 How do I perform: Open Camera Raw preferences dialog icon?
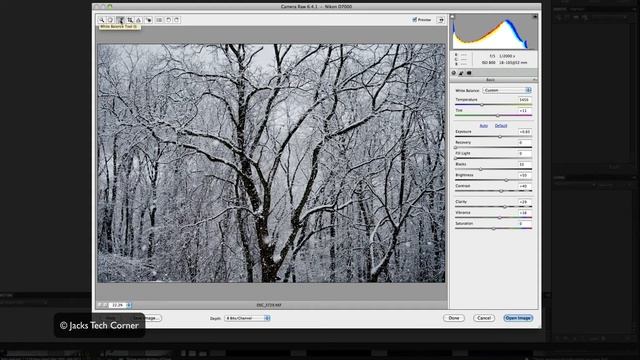159,20
